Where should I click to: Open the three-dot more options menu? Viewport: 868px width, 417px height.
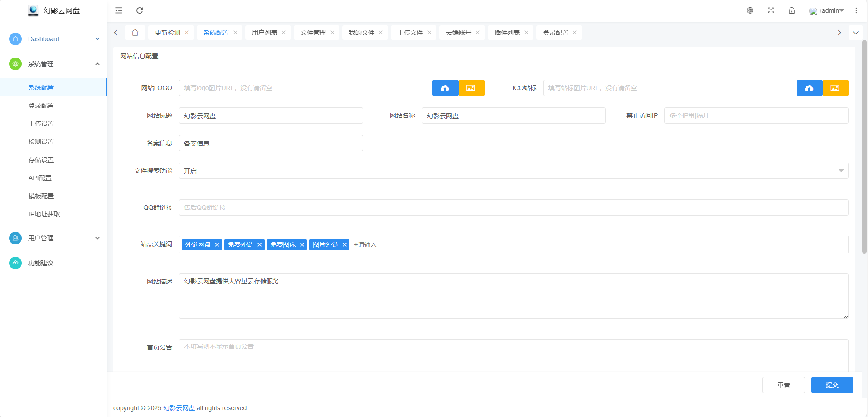pos(856,10)
